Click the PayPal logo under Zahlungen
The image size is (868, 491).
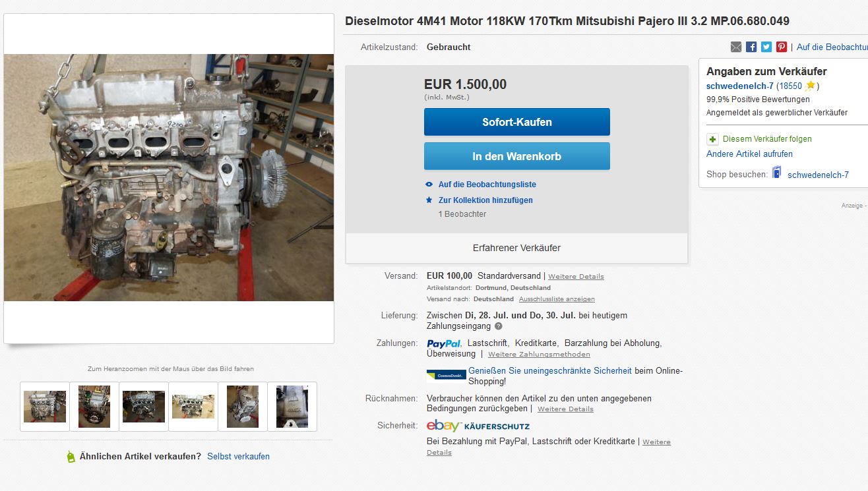pos(444,343)
